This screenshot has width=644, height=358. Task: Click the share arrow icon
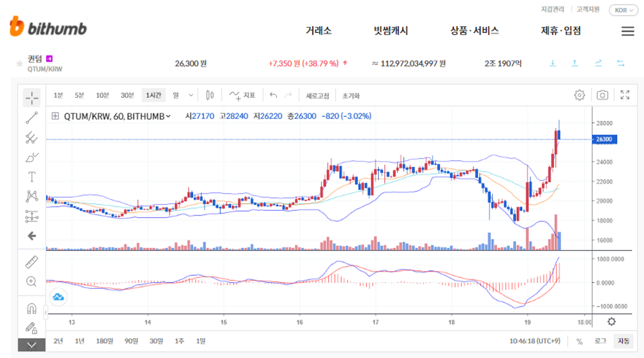click(x=598, y=63)
